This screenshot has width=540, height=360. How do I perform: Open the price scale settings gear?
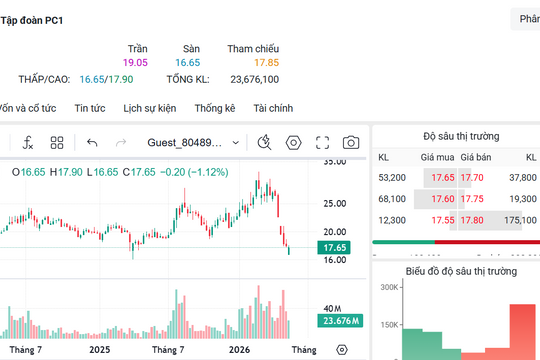click(342, 350)
